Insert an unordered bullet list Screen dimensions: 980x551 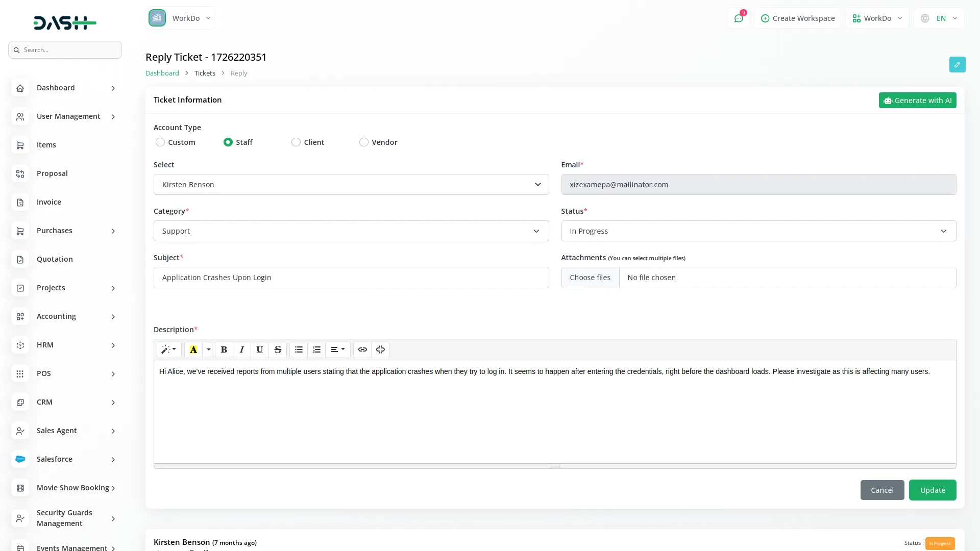click(299, 349)
